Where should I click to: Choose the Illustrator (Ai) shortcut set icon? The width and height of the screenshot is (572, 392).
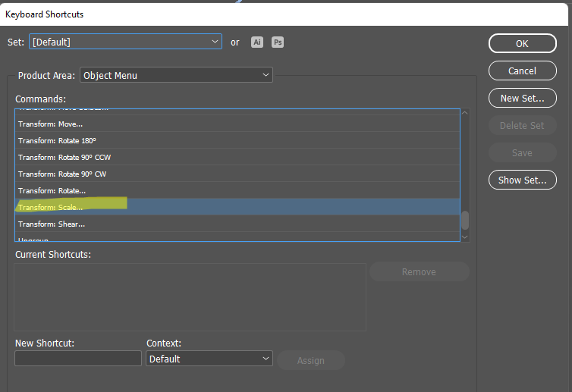(x=257, y=42)
